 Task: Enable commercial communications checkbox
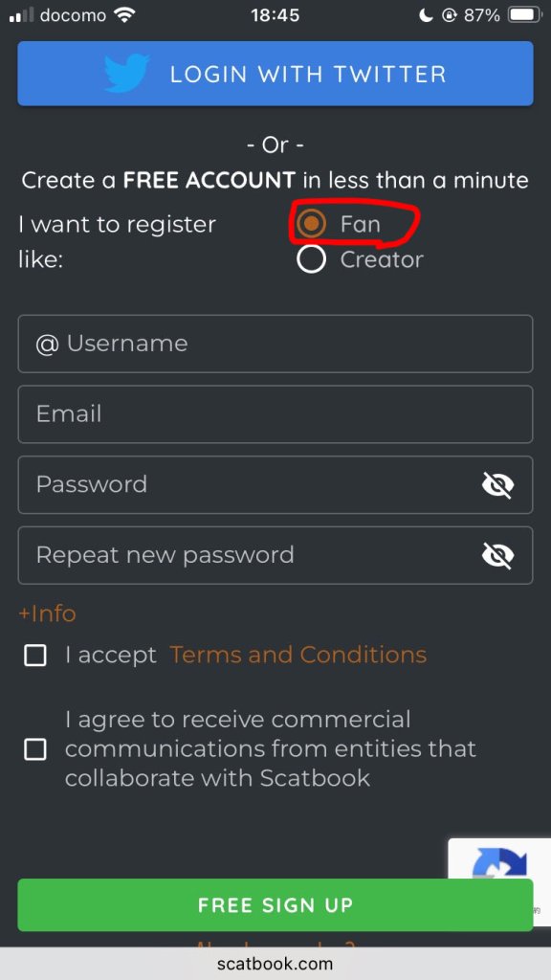point(35,749)
